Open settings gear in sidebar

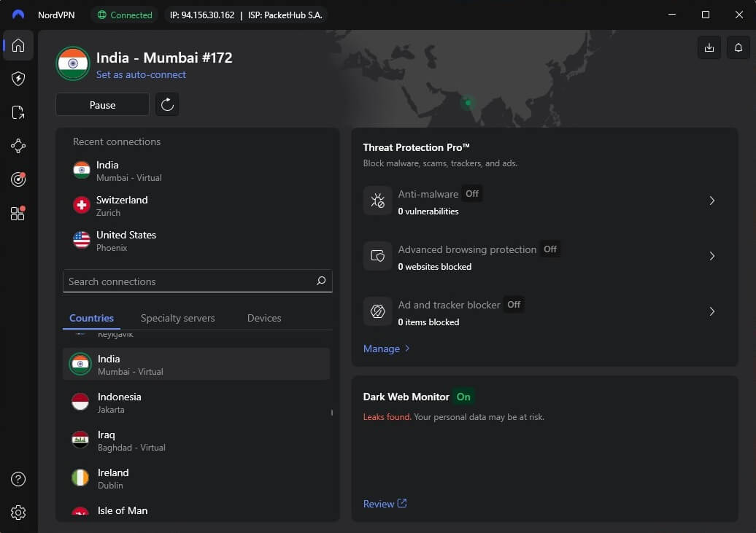click(x=18, y=513)
